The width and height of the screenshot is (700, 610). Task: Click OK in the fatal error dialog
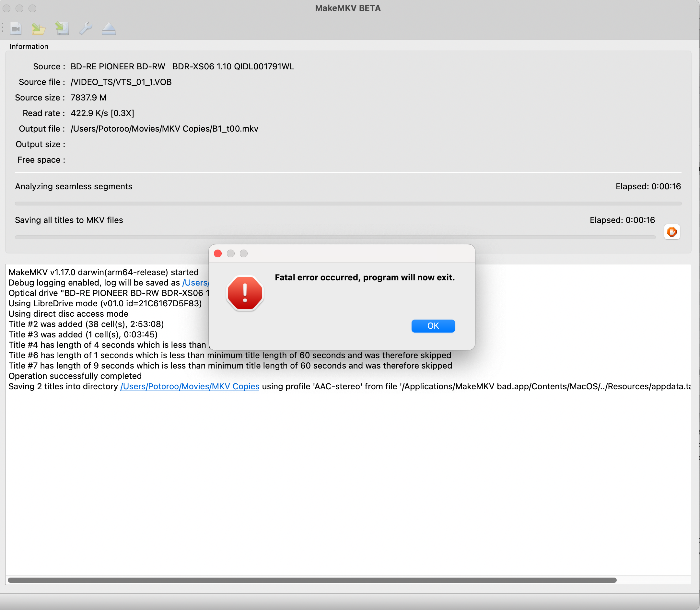click(x=433, y=326)
